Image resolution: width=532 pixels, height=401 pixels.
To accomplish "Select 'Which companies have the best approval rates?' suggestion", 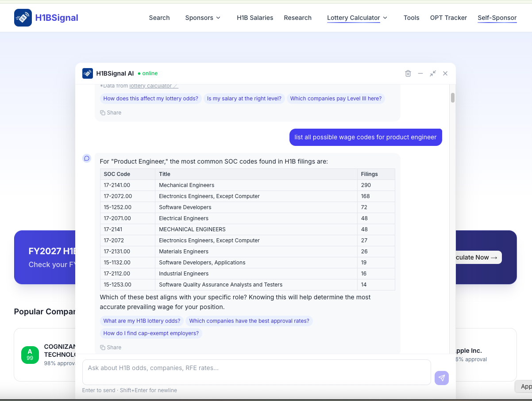I will (249, 321).
